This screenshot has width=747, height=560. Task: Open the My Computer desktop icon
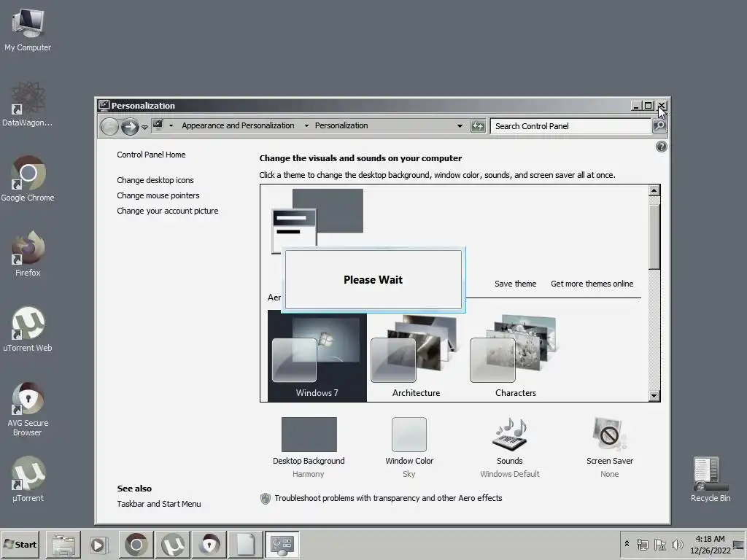(x=28, y=29)
